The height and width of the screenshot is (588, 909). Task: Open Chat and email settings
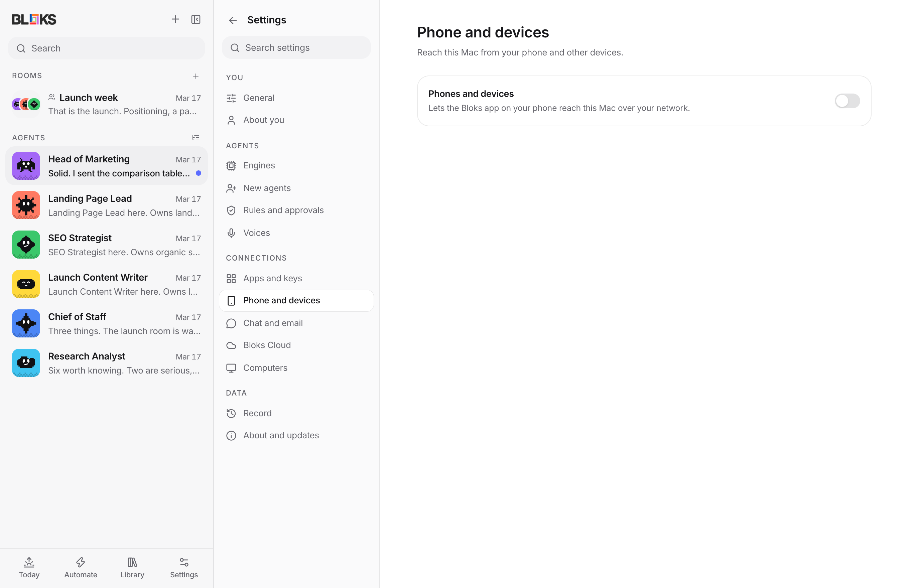[296, 323]
